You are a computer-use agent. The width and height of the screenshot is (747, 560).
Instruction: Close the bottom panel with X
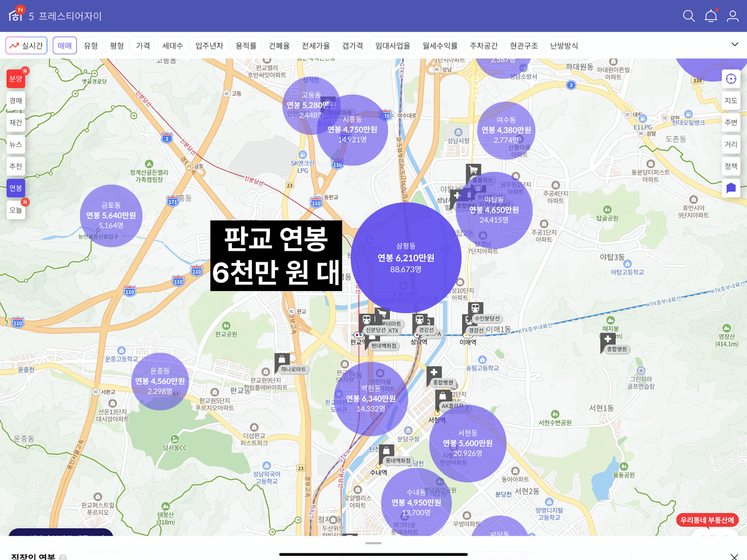[x=734, y=556]
